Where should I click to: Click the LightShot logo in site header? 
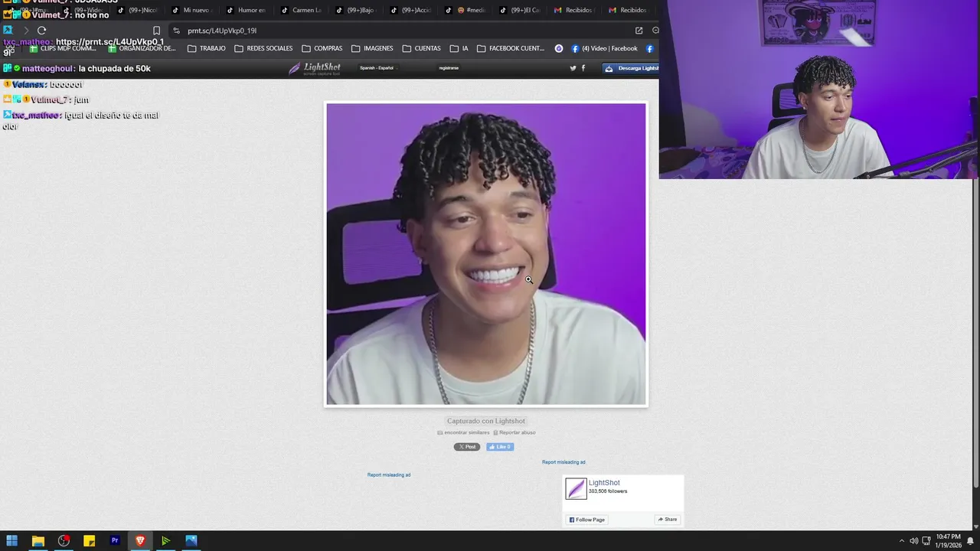click(315, 68)
